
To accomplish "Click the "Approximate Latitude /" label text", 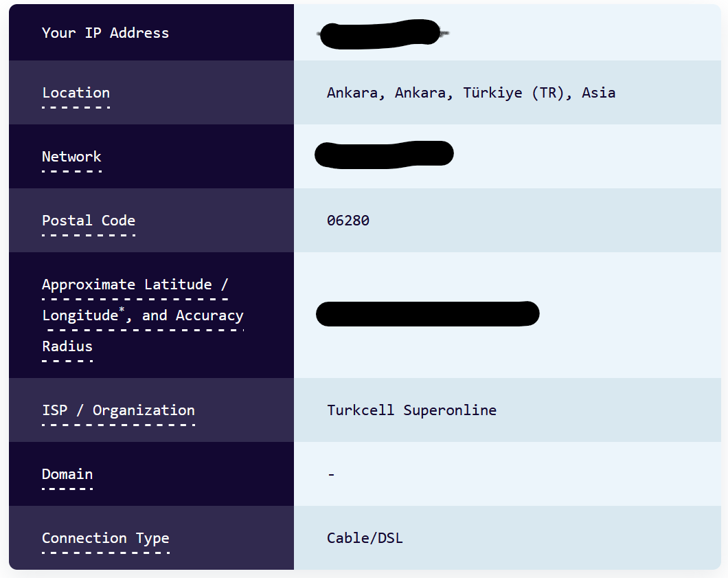I will 135,285.
